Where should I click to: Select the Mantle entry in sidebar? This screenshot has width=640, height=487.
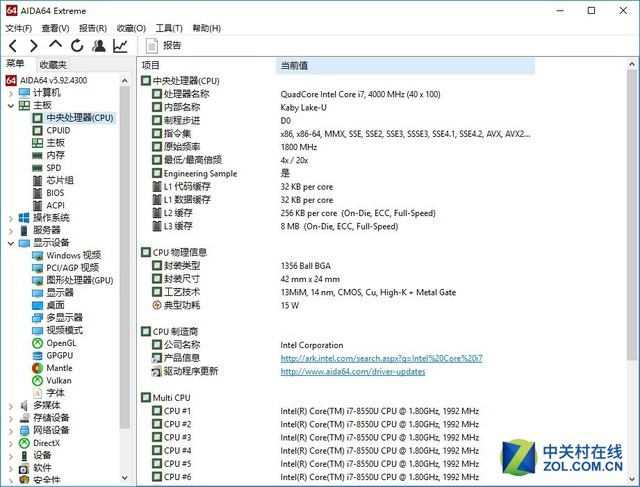coord(59,368)
